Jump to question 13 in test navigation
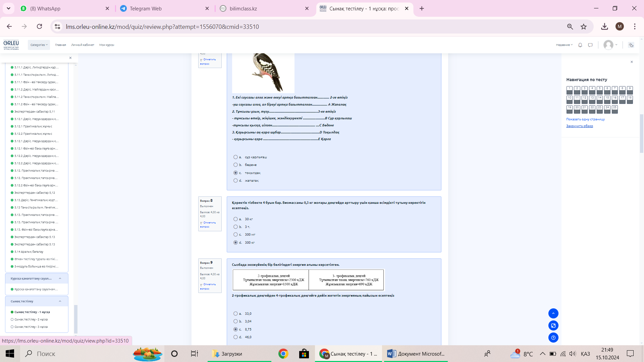Viewport: 644px width, 362px height. (x=592, y=99)
